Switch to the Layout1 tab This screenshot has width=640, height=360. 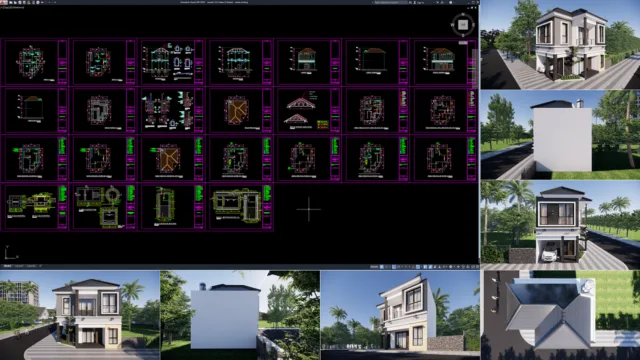click(19, 266)
